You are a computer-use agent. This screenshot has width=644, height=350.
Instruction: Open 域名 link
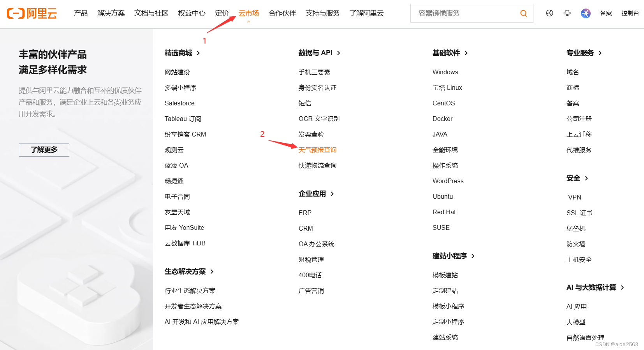572,72
